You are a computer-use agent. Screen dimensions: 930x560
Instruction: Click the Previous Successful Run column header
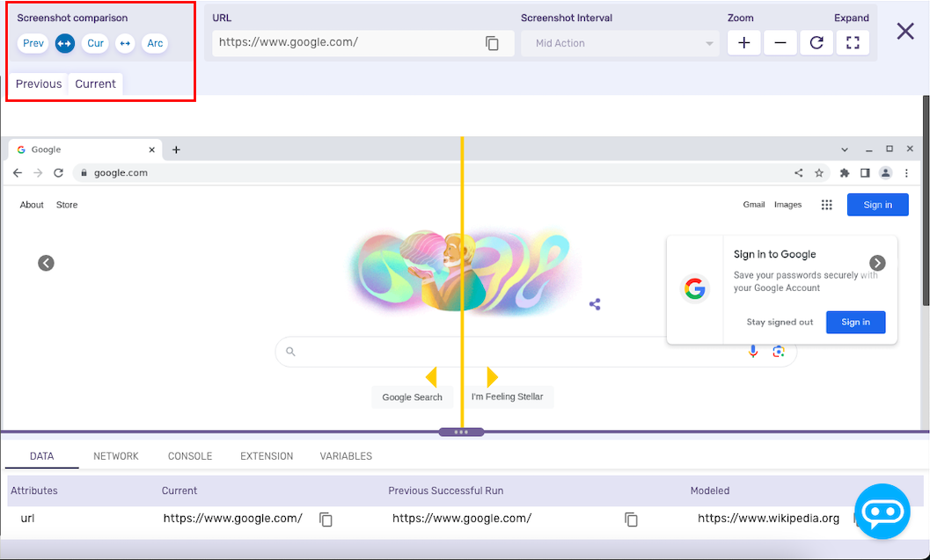445,491
